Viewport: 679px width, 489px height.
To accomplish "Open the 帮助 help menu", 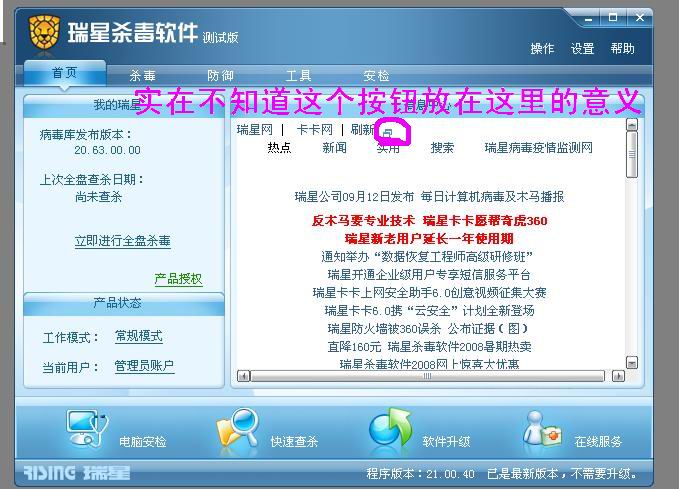I will (623, 49).
